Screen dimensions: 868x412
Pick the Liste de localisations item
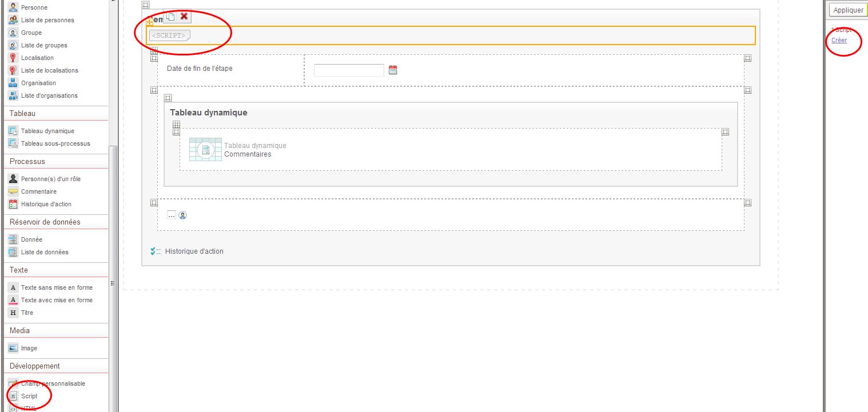coord(43,70)
